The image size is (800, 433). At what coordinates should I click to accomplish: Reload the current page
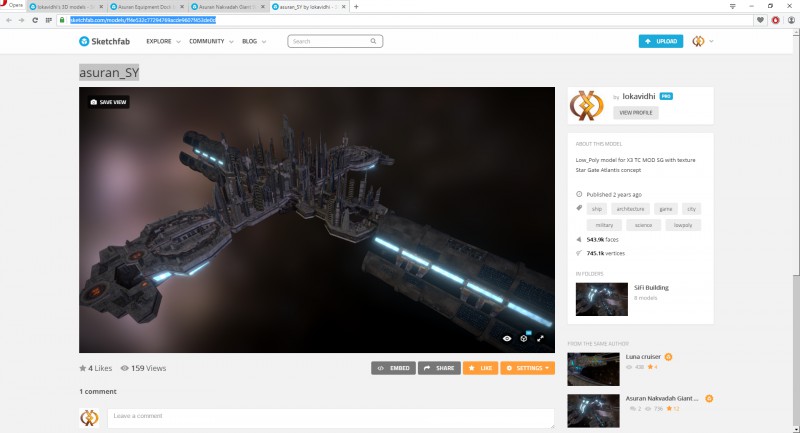[35, 20]
